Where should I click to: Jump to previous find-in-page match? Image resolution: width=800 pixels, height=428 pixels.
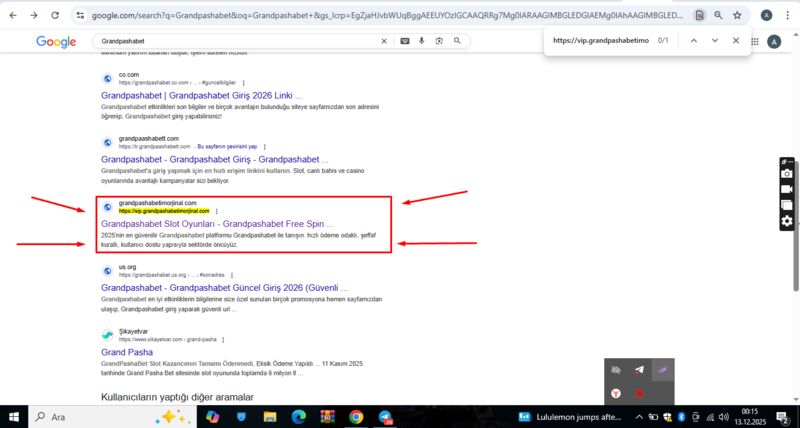point(693,40)
